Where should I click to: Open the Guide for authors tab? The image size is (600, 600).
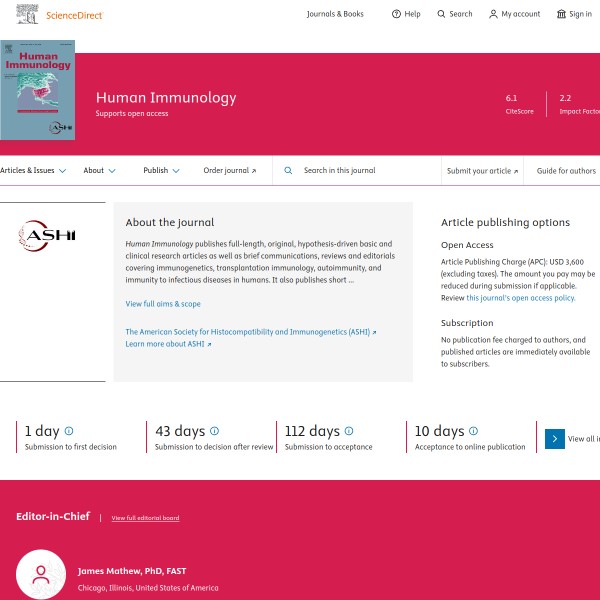566,171
